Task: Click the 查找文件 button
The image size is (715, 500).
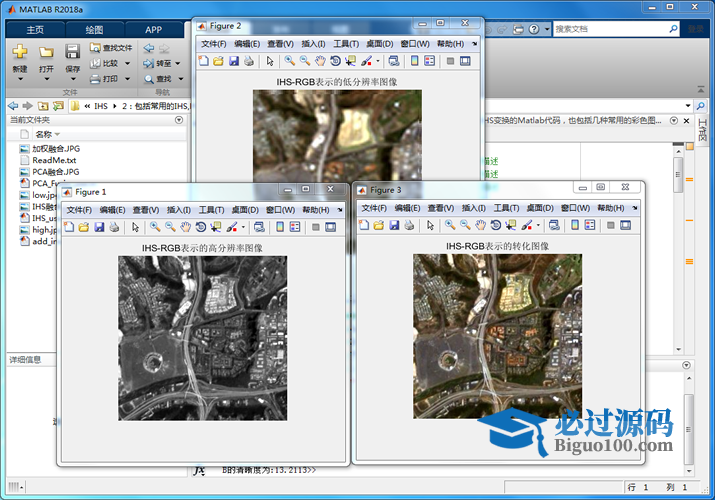Action: tap(110, 47)
